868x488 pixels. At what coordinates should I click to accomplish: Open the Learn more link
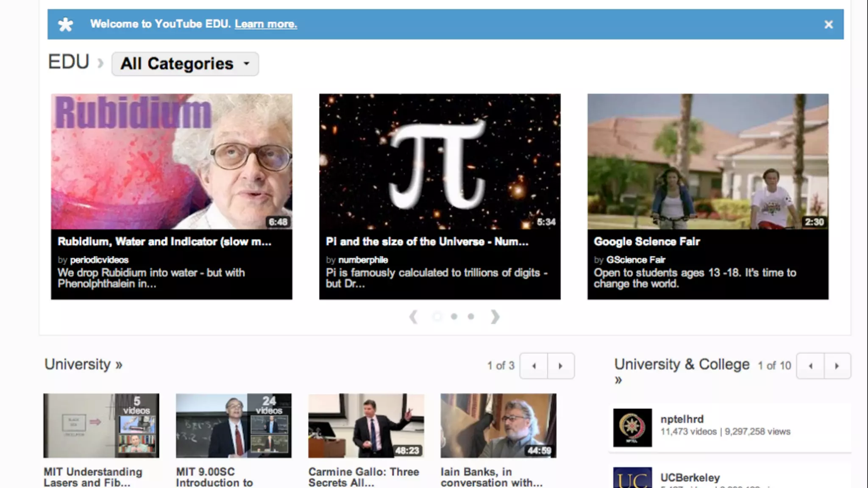(266, 24)
